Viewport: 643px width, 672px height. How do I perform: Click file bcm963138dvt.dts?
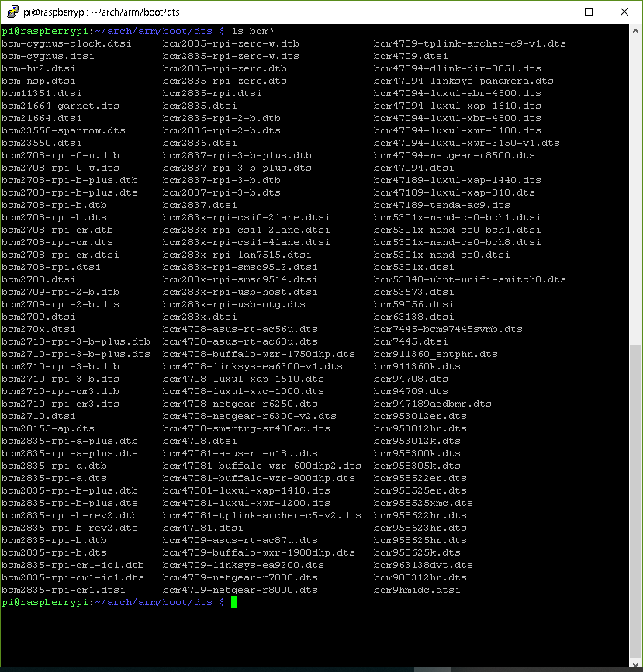pos(423,566)
